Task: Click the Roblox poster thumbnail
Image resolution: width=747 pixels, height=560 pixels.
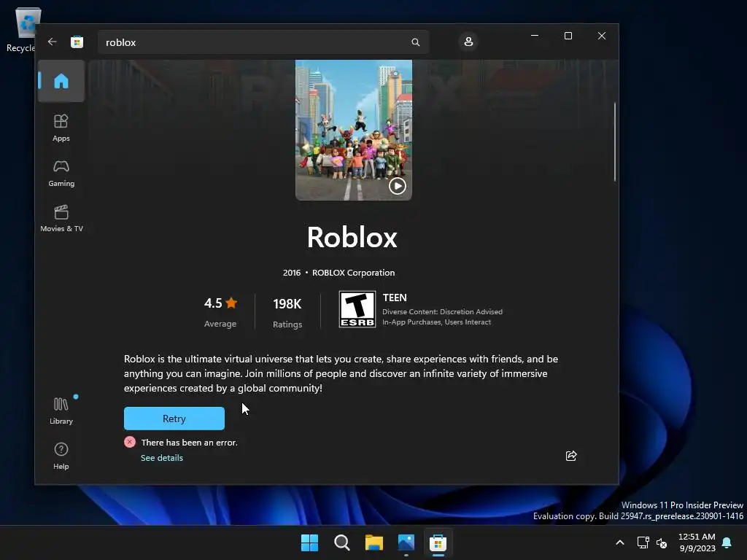Action: coord(354,130)
